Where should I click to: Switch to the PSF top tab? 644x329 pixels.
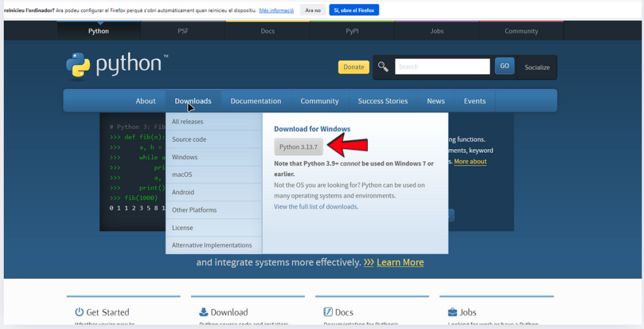(183, 31)
